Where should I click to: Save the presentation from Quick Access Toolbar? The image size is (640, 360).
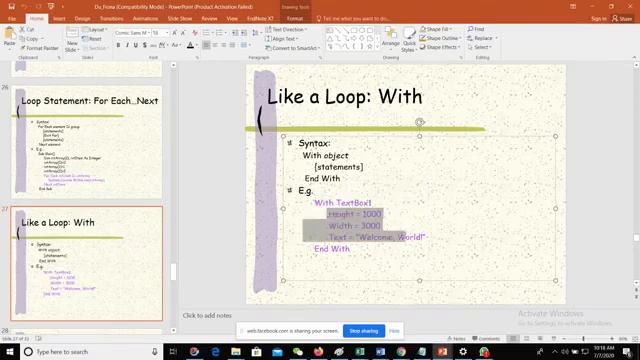point(11,7)
